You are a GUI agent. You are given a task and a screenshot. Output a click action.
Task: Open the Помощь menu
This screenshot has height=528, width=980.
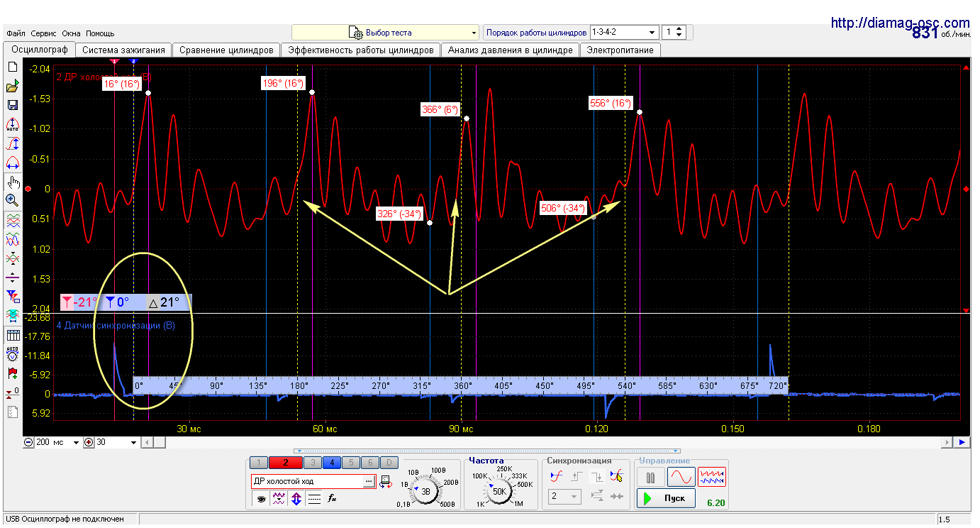coord(100,33)
